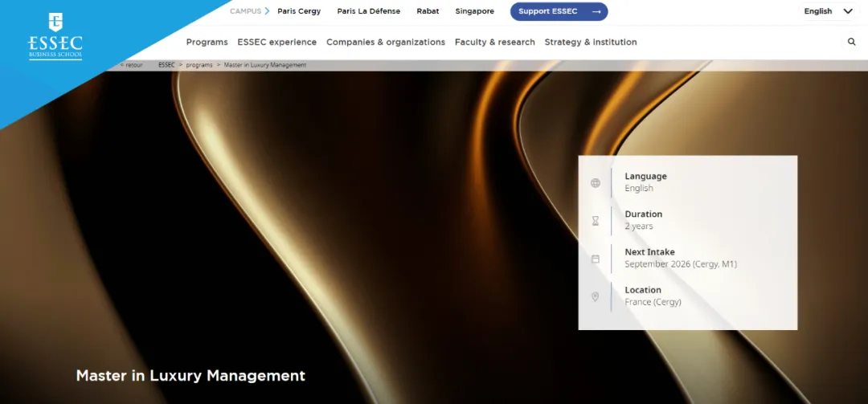Go to the Paris La Défense campus link
This screenshot has width=868, height=404.
(368, 11)
